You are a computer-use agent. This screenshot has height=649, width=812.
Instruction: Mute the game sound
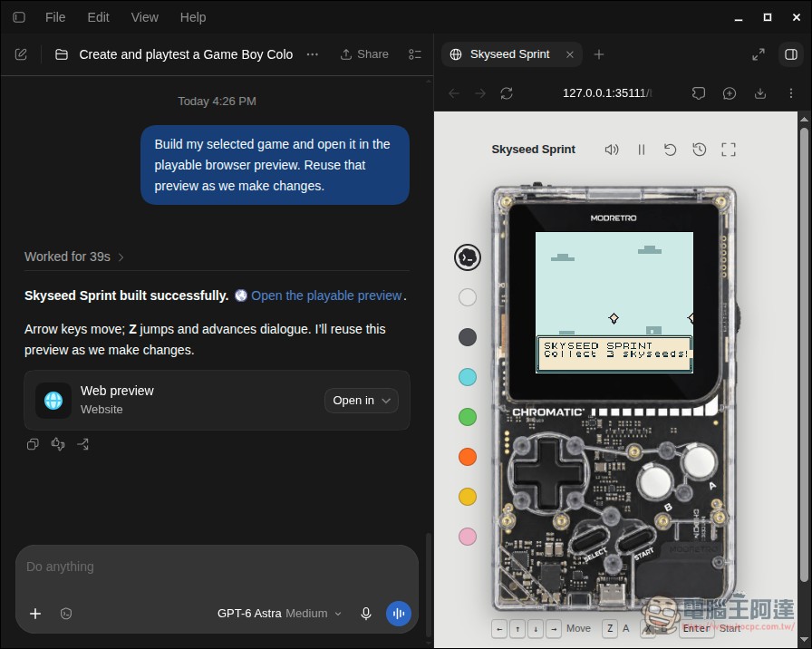point(612,150)
